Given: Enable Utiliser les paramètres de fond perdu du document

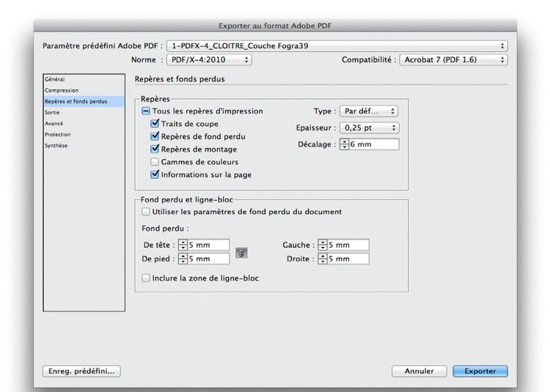Looking at the screenshot, I should tap(146, 212).
